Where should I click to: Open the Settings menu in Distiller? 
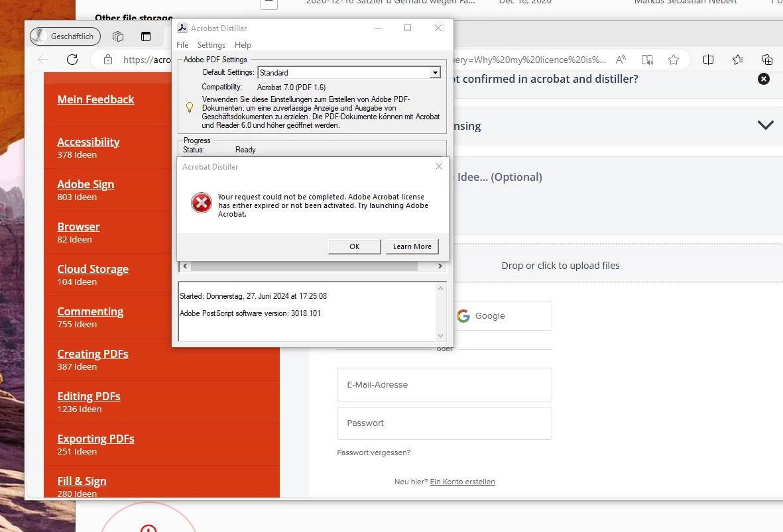tap(211, 45)
